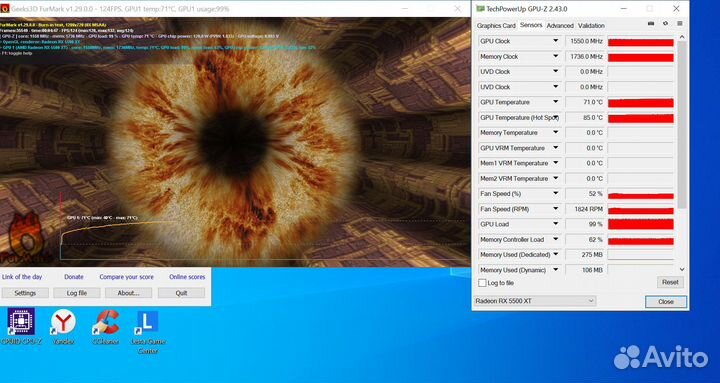Open the Donate link
Viewport: 720px width, 383px height.
(x=74, y=277)
